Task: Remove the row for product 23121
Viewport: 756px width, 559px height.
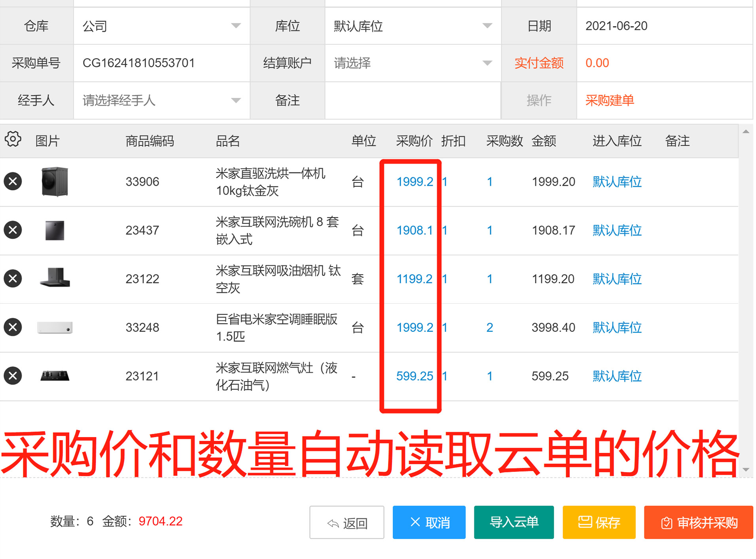Action: pos(13,376)
